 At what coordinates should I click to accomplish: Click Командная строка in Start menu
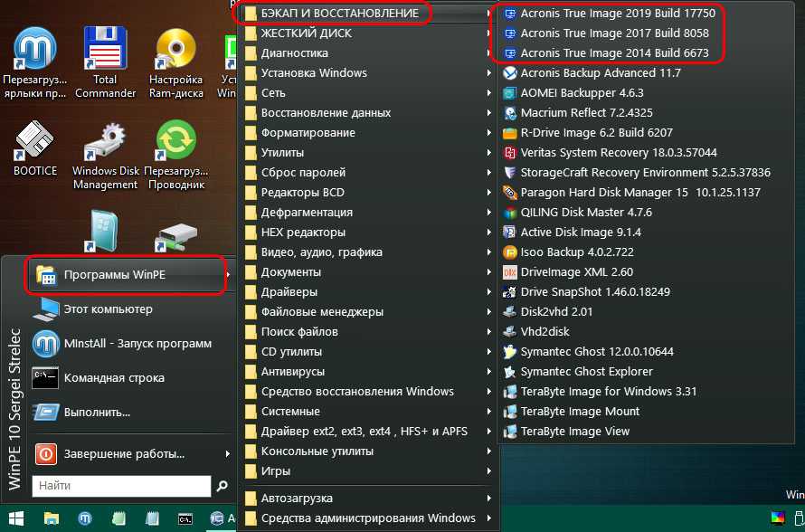113,377
